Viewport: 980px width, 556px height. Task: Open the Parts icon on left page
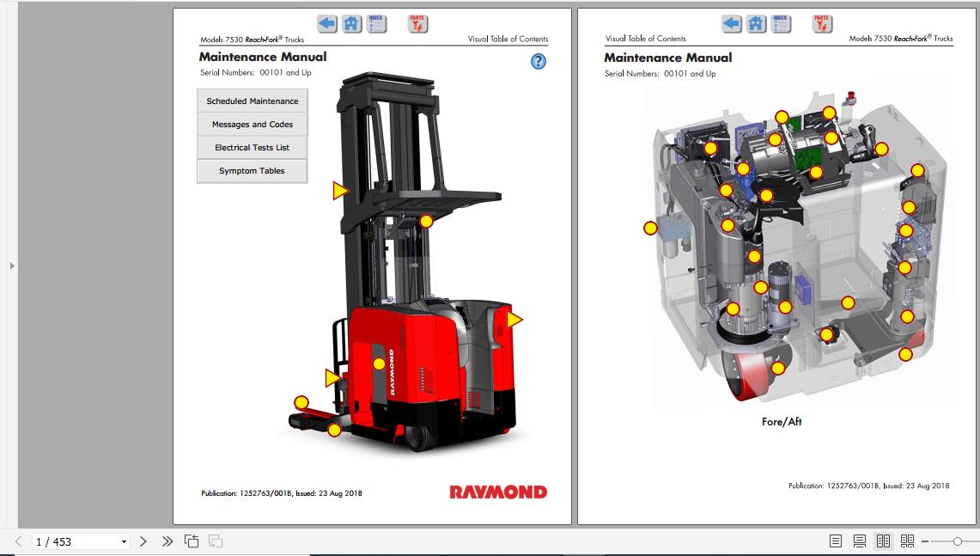click(417, 24)
